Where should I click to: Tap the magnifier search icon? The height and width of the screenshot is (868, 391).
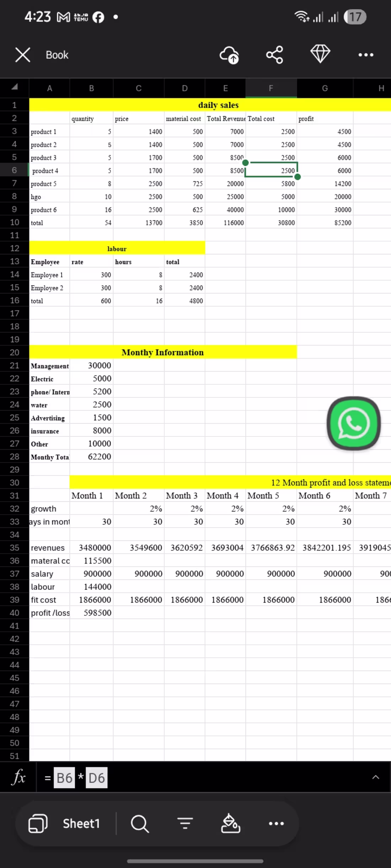point(140,823)
